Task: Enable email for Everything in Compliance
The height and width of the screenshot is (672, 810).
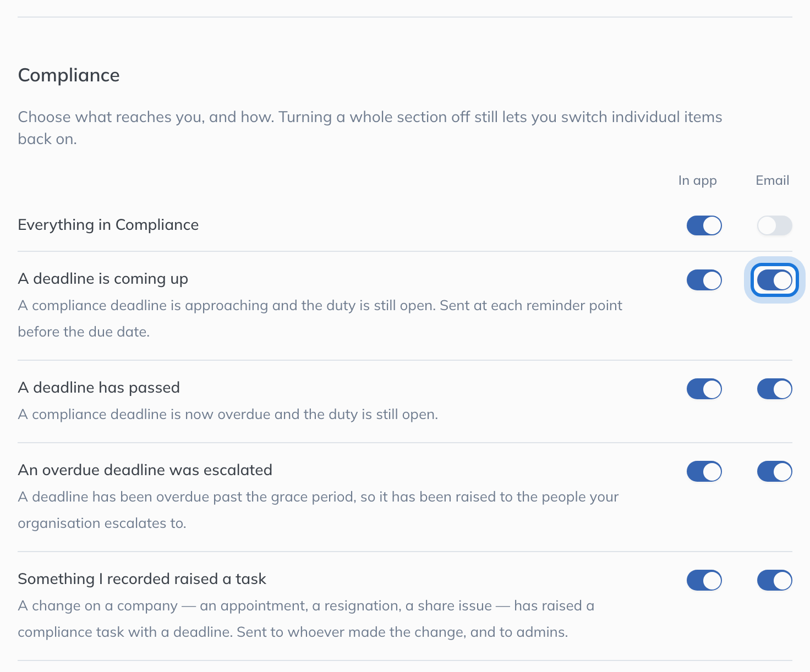Action: tap(774, 225)
